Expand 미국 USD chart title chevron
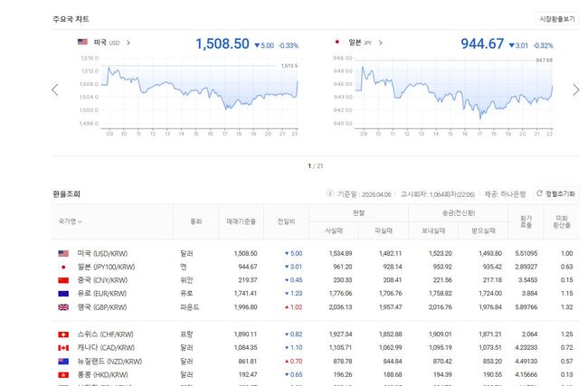Viewport: 588px width, 386px height. click(x=128, y=42)
